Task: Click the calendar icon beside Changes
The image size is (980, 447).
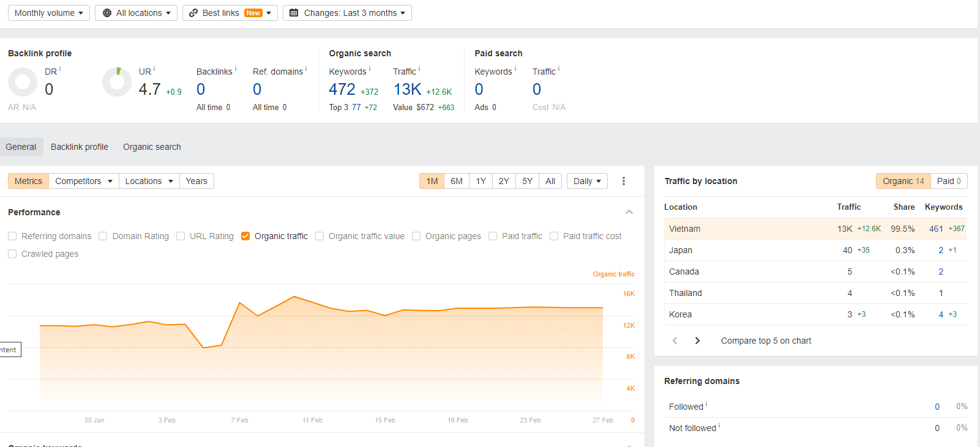Action: (x=294, y=13)
